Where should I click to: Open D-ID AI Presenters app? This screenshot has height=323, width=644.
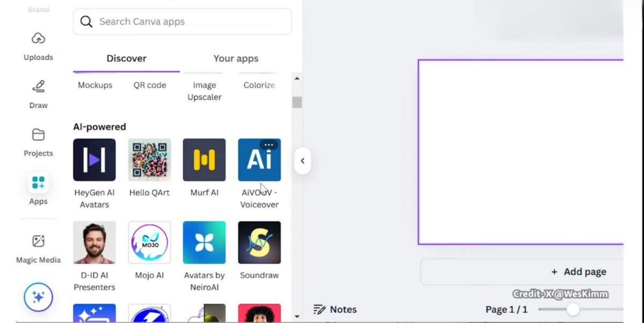tap(94, 243)
